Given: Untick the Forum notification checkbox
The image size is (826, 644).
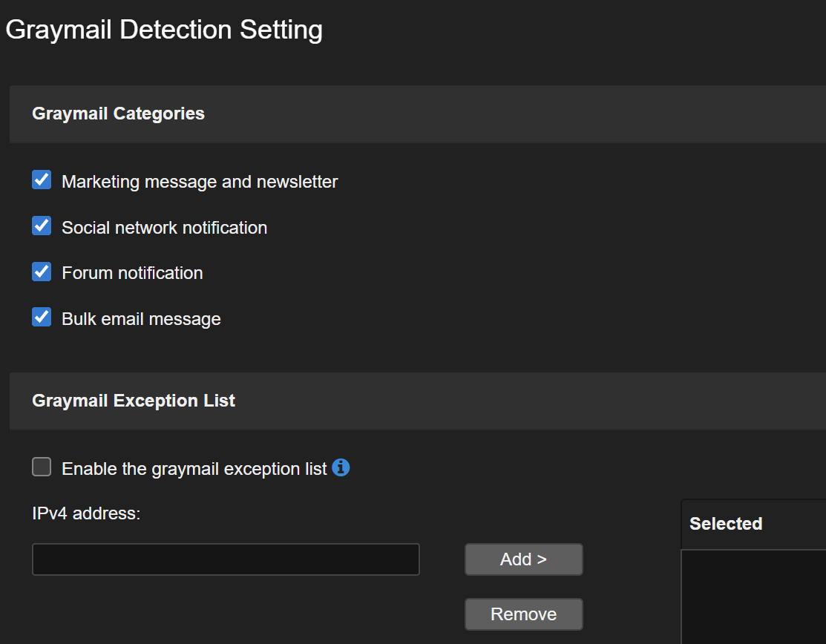Looking at the screenshot, I should [42, 272].
